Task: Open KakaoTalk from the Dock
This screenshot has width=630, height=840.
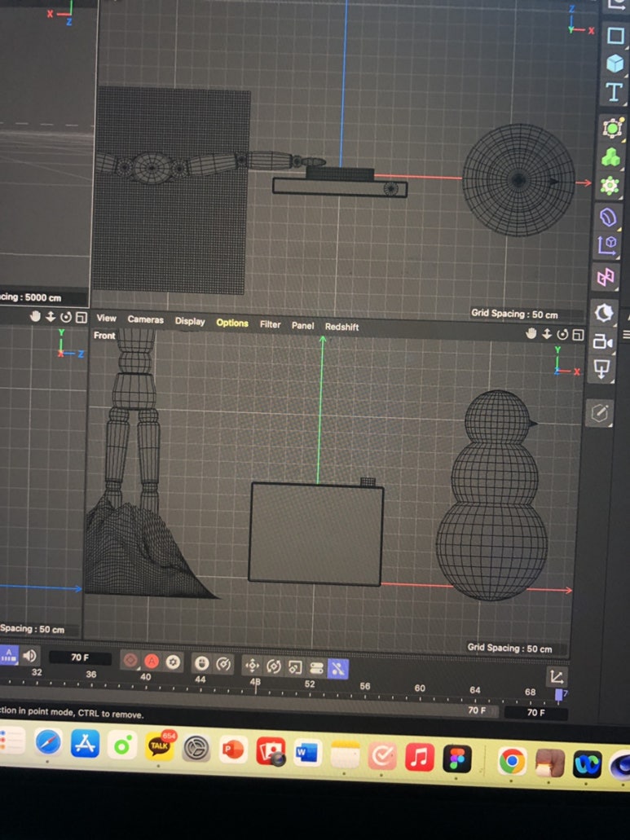Action: (x=159, y=746)
